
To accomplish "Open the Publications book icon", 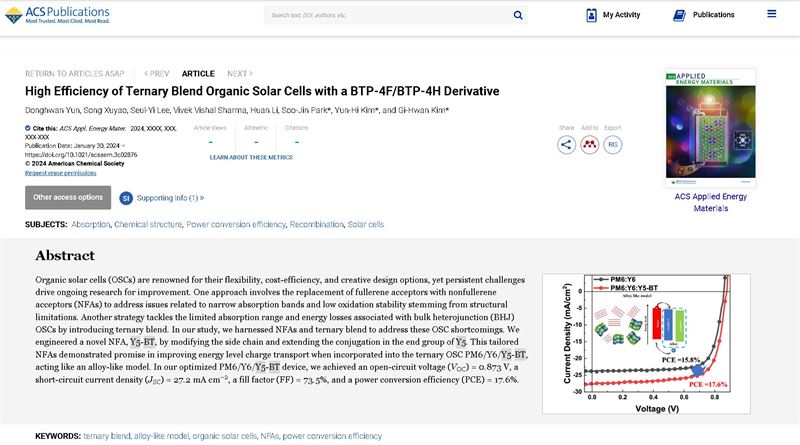I will click(679, 15).
